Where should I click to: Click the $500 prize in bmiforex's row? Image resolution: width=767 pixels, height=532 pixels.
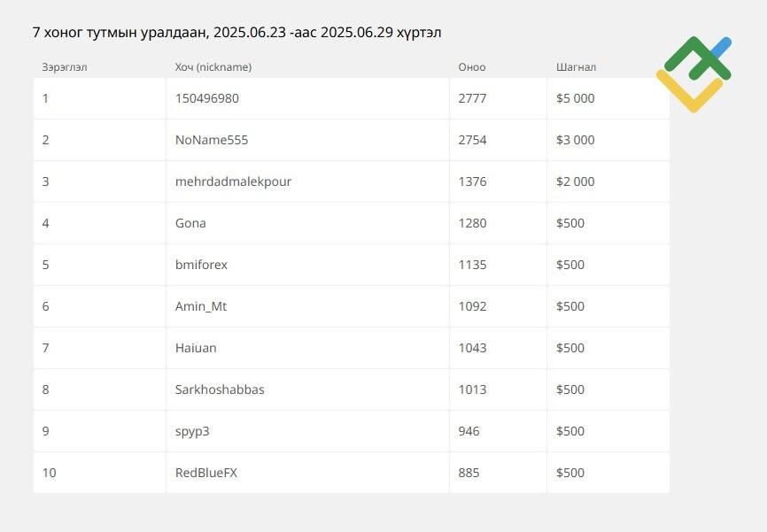[x=569, y=265]
